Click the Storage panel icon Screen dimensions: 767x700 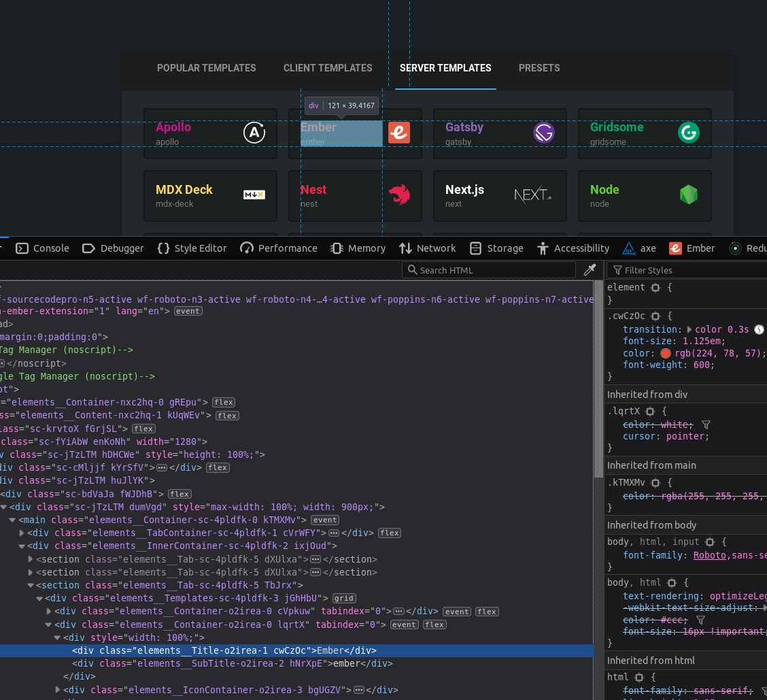tap(475, 249)
